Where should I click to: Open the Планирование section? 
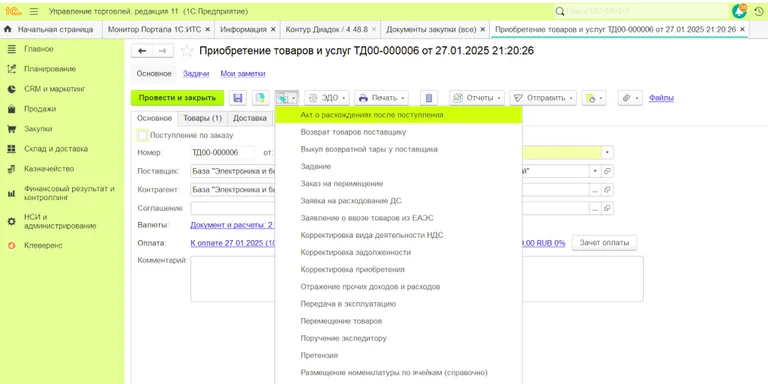(x=50, y=69)
